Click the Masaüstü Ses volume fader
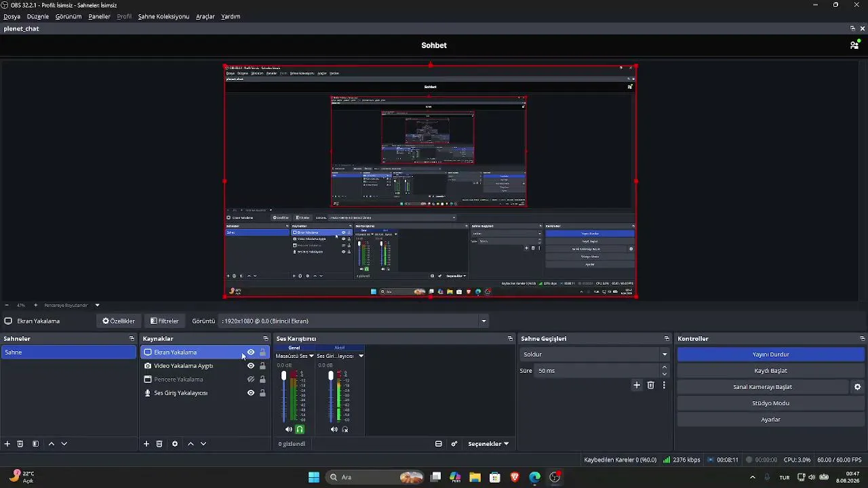Viewport: 868px width, 488px height. 284,376
